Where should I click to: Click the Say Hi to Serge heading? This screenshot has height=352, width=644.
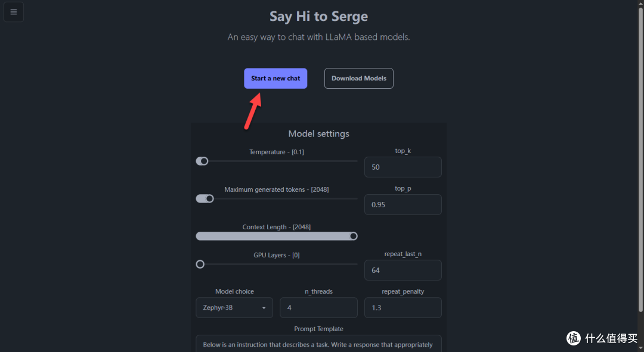point(318,17)
